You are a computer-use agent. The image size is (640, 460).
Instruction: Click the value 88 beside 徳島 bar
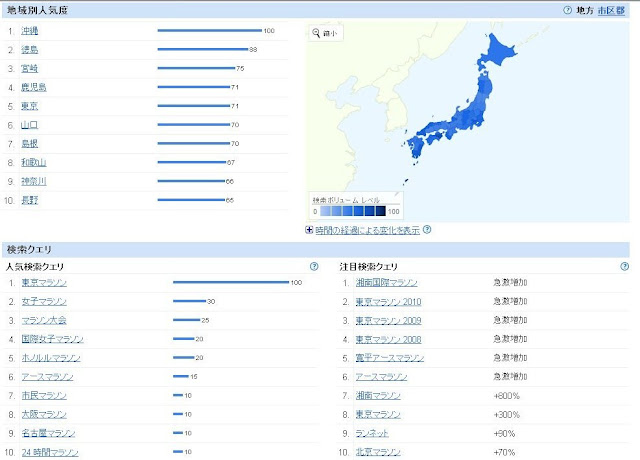(253, 49)
